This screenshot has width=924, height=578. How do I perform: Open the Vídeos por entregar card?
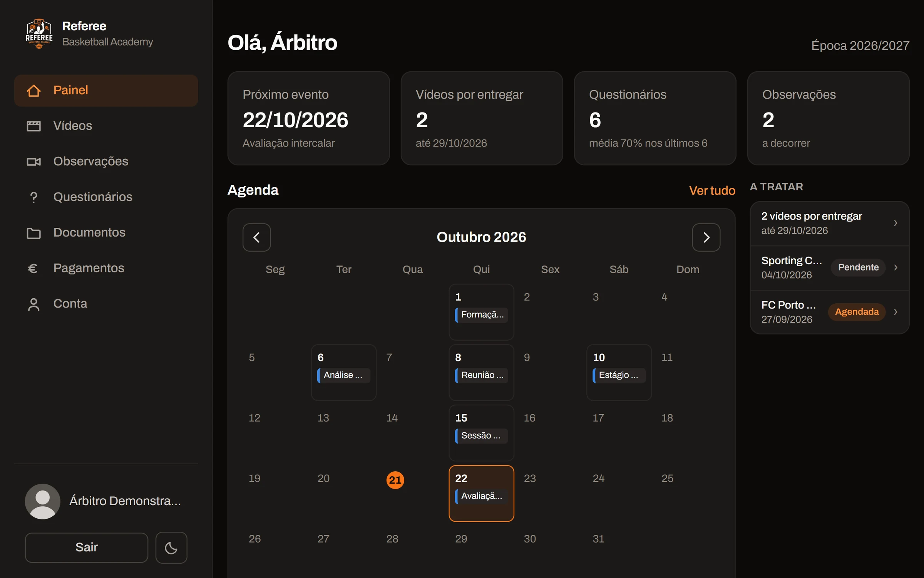(x=482, y=118)
